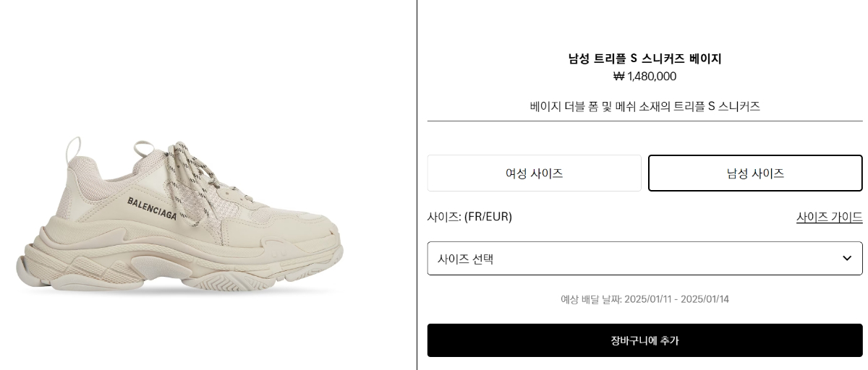Image resolution: width=868 pixels, height=370 pixels.
Task: Click the 예상 배달 날짜 delivery estimate text
Action: [644, 299]
